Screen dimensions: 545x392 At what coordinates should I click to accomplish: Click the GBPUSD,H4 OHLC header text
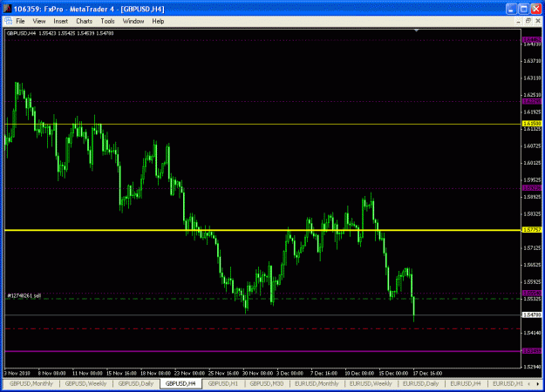coord(60,33)
